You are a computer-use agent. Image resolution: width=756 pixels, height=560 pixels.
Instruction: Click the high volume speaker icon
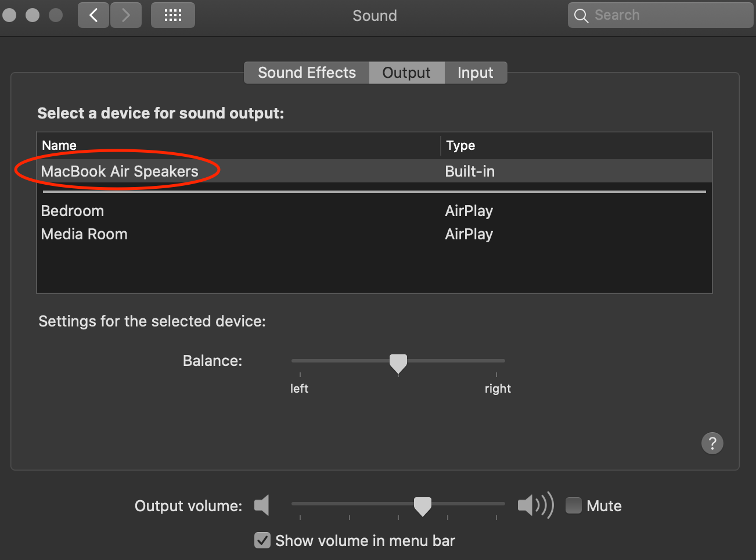tap(534, 505)
